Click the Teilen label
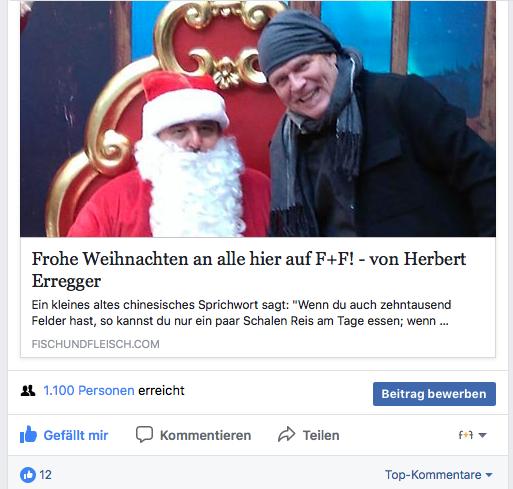This screenshot has height=489, width=513. 321,435
